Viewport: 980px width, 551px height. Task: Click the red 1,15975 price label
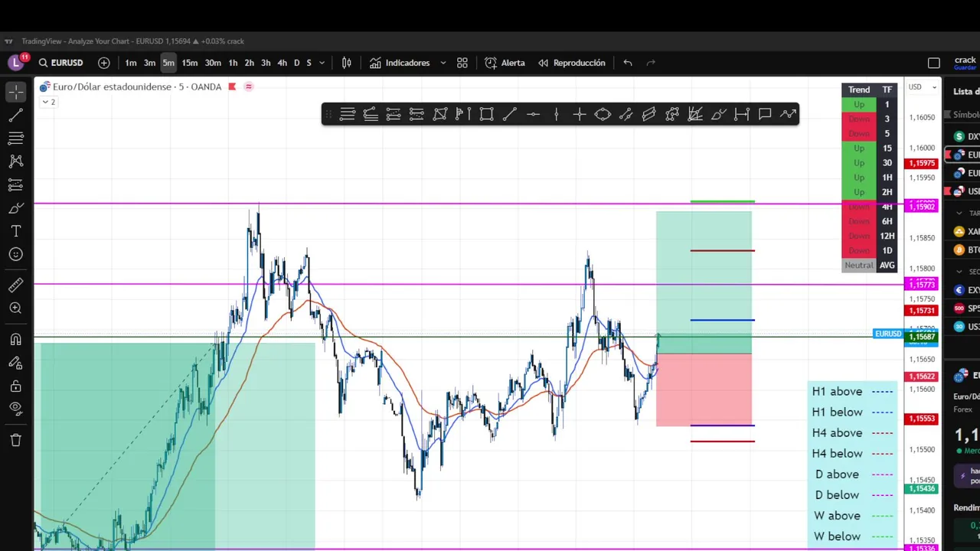(921, 163)
